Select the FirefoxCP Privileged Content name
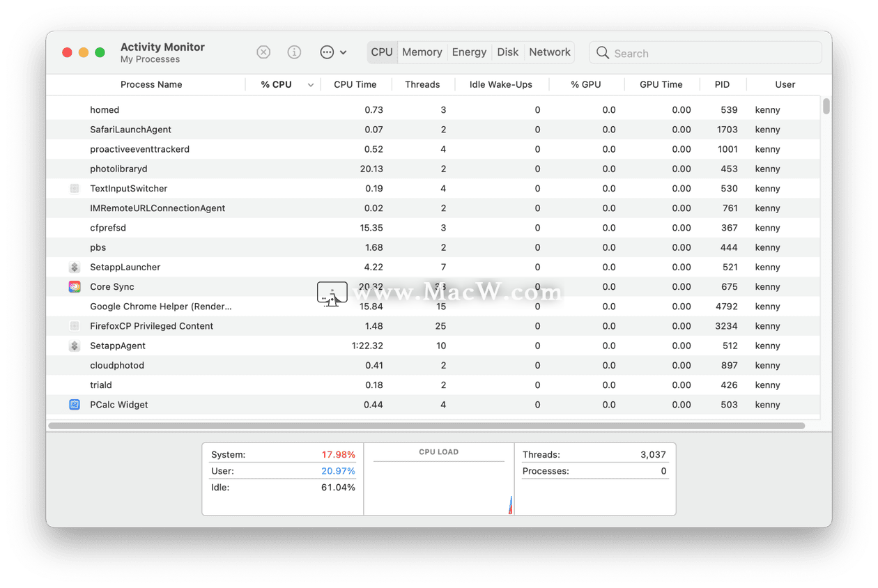 (x=151, y=326)
